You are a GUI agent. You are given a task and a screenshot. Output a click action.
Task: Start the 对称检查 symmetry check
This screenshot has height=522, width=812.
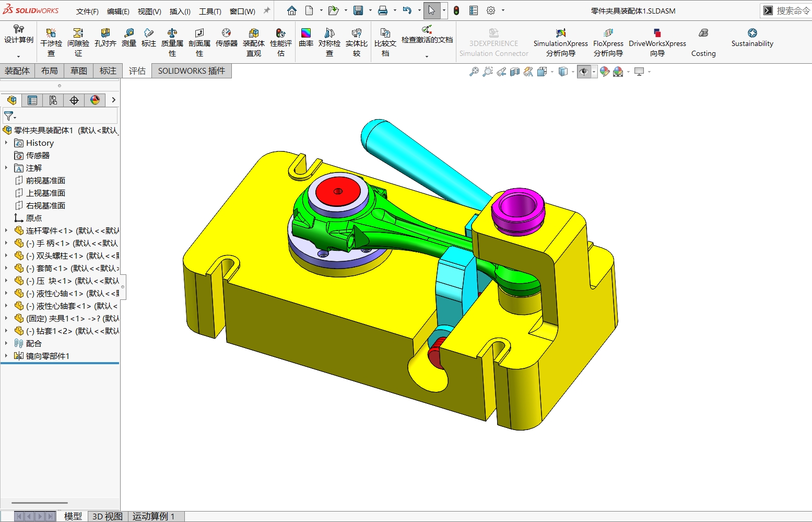pos(329,42)
